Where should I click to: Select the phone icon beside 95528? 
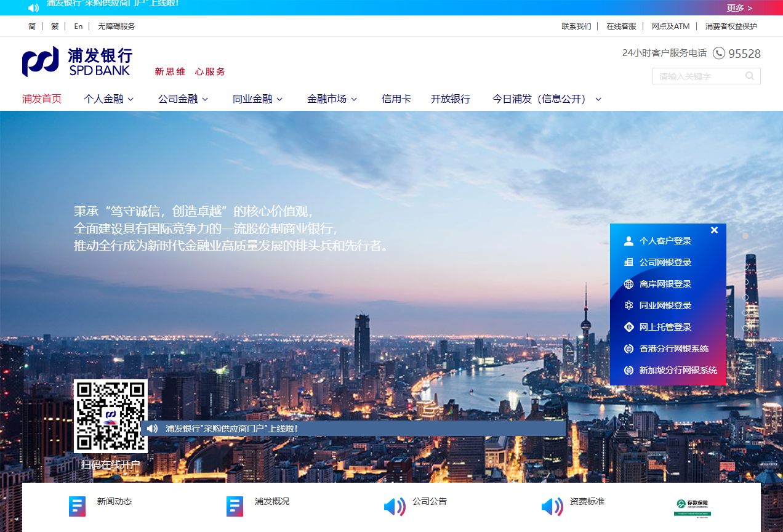(719, 53)
